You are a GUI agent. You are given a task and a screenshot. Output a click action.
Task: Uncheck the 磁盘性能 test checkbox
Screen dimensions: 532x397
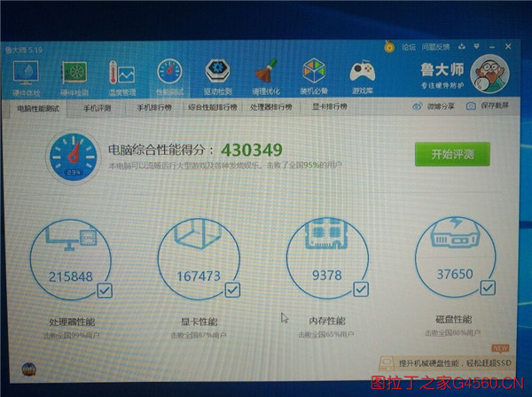tap(488, 288)
